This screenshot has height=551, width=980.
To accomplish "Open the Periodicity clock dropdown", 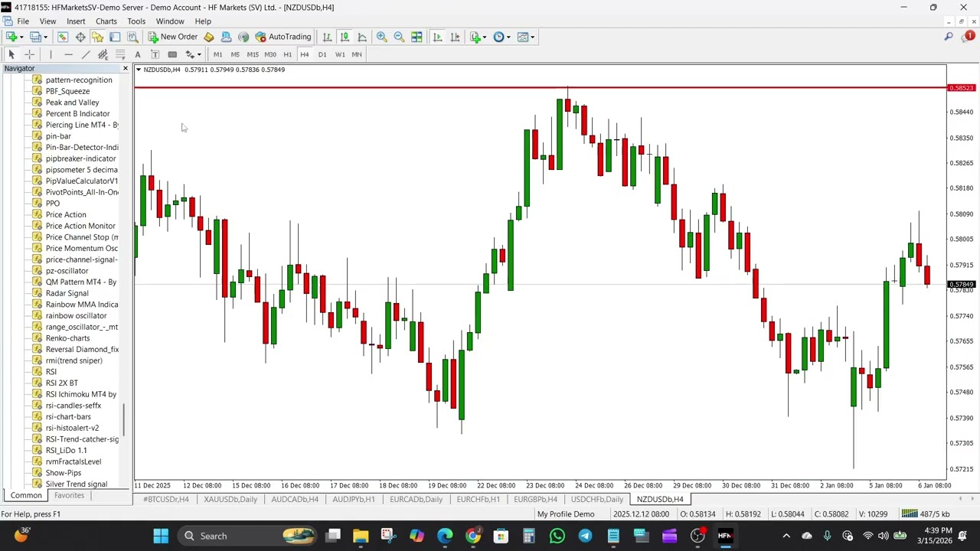I will click(x=502, y=37).
